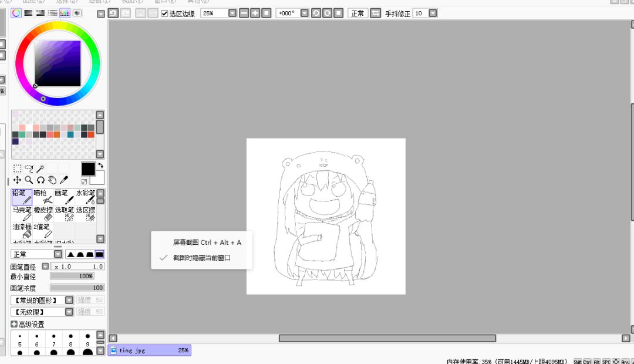The width and height of the screenshot is (634, 364).
Task: Click the transparent color toggle box
Action: [84, 182]
